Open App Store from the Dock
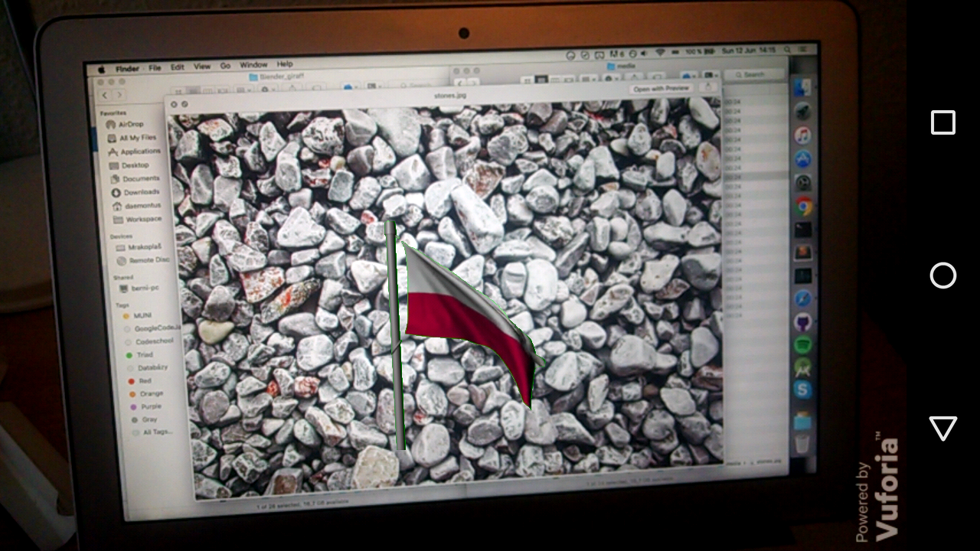The image size is (980, 551). click(x=802, y=159)
